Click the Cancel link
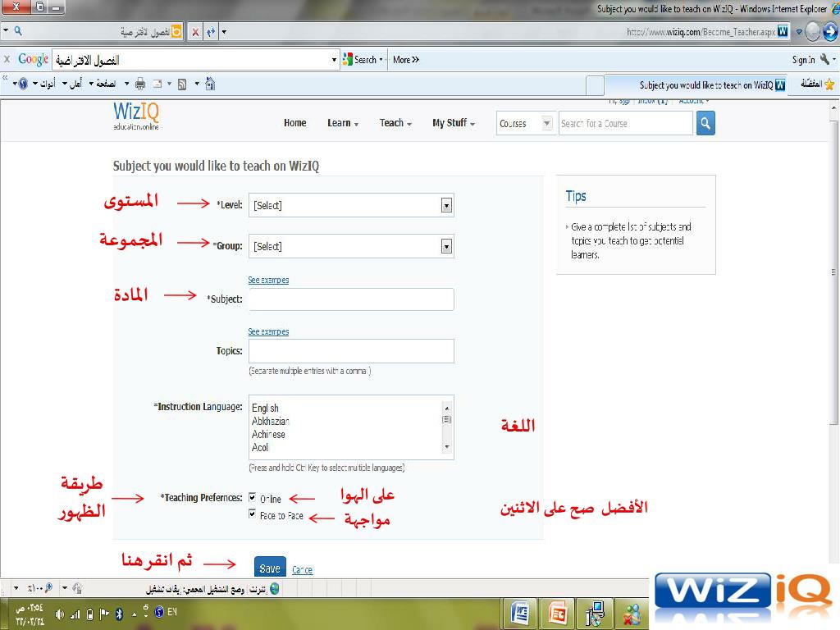The width and height of the screenshot is (840, 630). pos(302,570)
